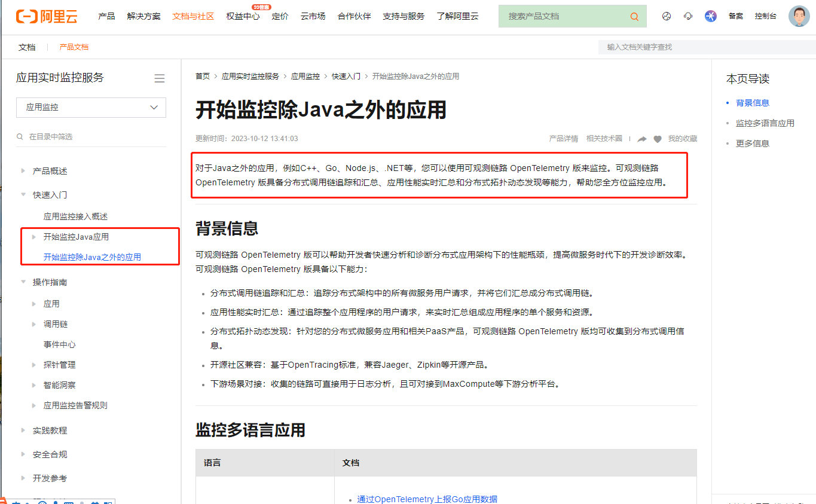Click the Aliyun logo

[x=47, y=16]
